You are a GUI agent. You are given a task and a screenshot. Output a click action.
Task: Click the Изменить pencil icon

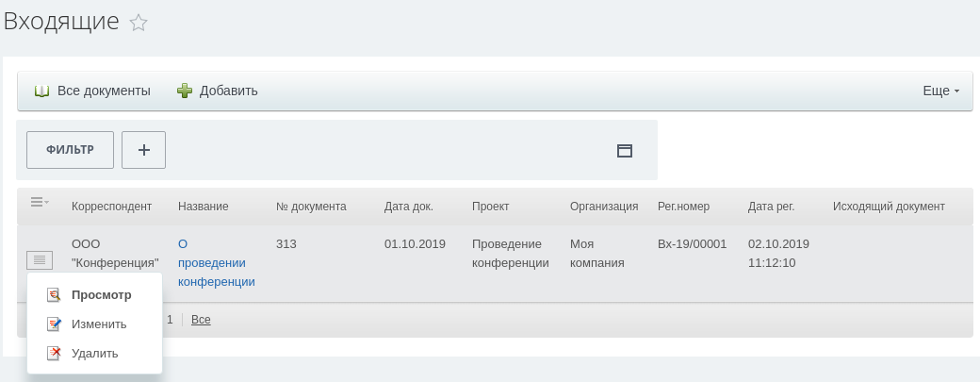tap(54, 324)
